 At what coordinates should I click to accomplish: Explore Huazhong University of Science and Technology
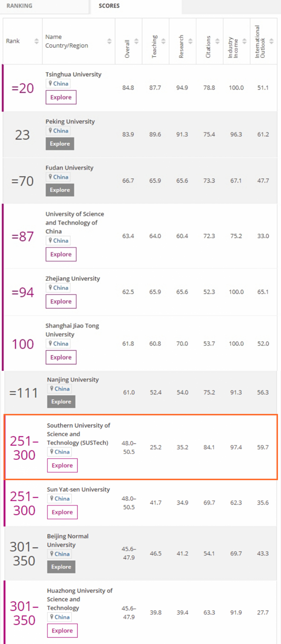[x=62, y=631]
